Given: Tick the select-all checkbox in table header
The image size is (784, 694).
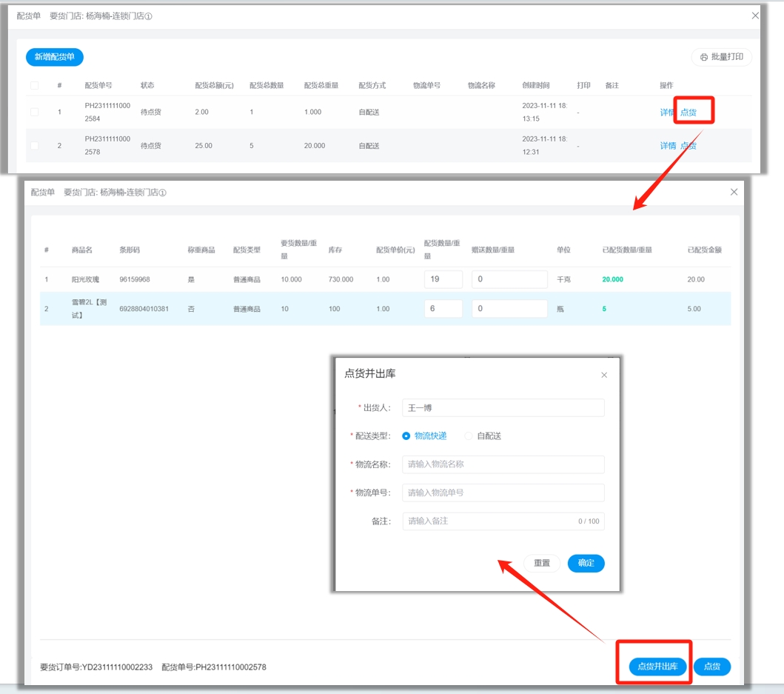Looking at the screenshot, I should (34, 85).
